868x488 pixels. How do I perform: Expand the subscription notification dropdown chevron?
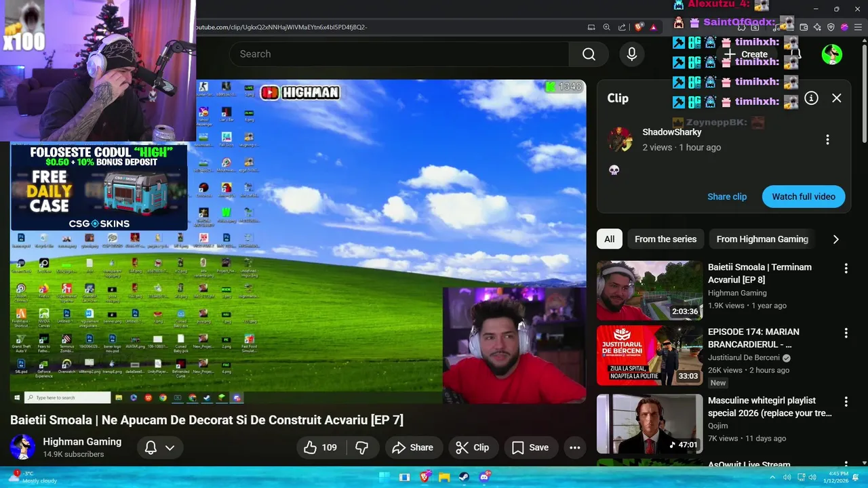pos(170,447)
